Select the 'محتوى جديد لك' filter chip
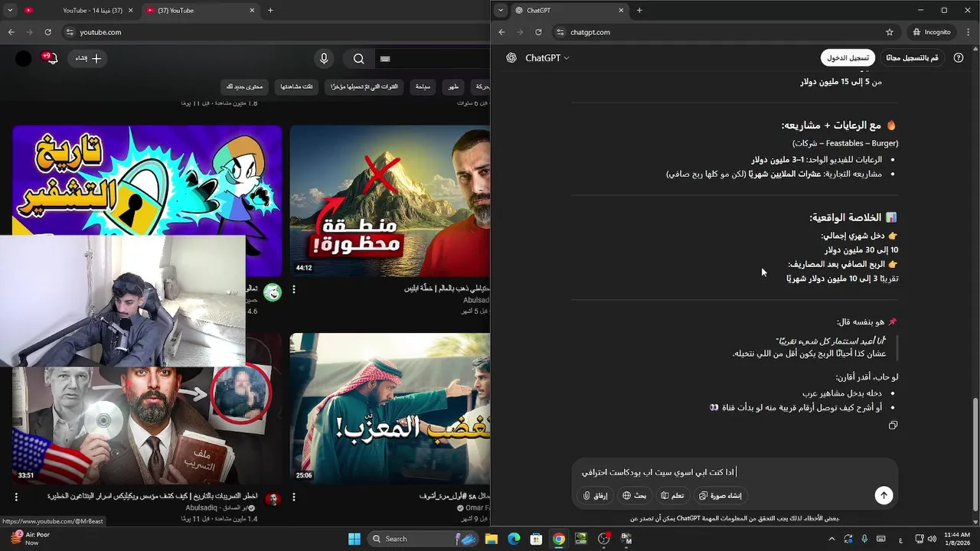The height and width of the screenshot is (551, 980). (245, 86)
